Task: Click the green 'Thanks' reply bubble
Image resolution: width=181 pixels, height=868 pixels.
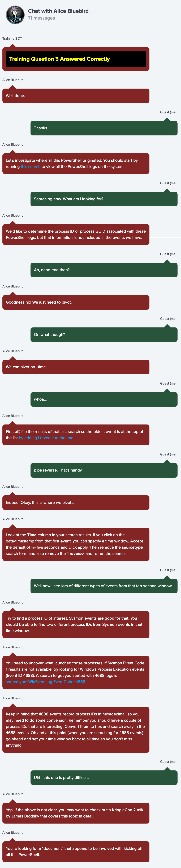Action: [x=104, y=128]
